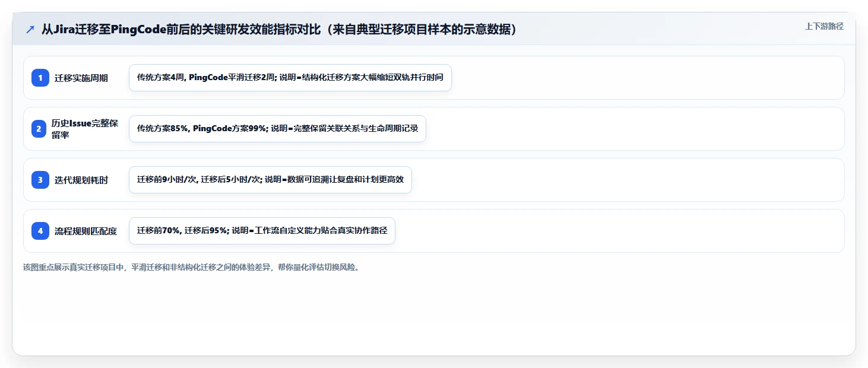Click the box reading 迁移前70%, 迁移后95%
This screenshot has height=368, width=868.
[x=262, y=231]
